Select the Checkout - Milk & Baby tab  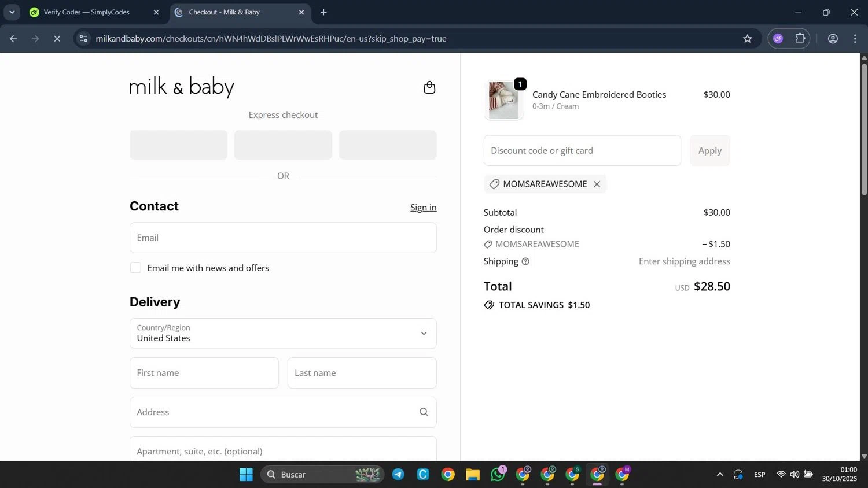240,12
